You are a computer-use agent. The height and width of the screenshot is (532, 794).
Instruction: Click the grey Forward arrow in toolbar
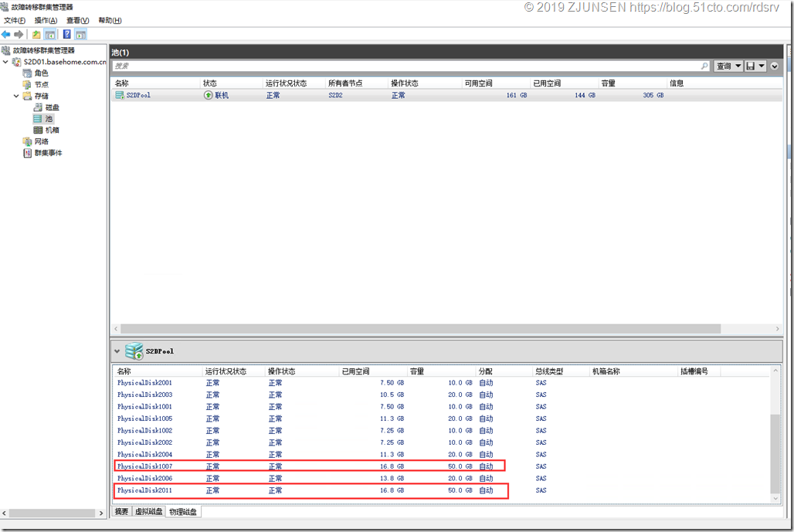click(x=19, y=35)
